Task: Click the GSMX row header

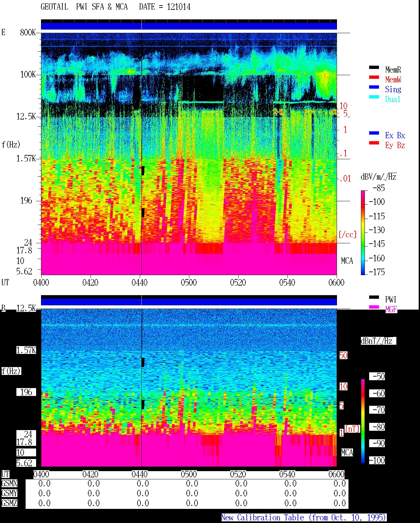Action: pyautogui.click(x=9, y=484)
